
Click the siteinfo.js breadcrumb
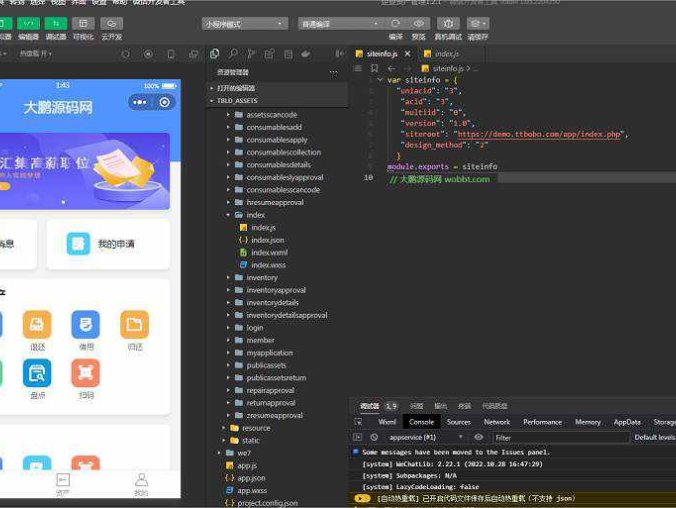tap(448, 68)
